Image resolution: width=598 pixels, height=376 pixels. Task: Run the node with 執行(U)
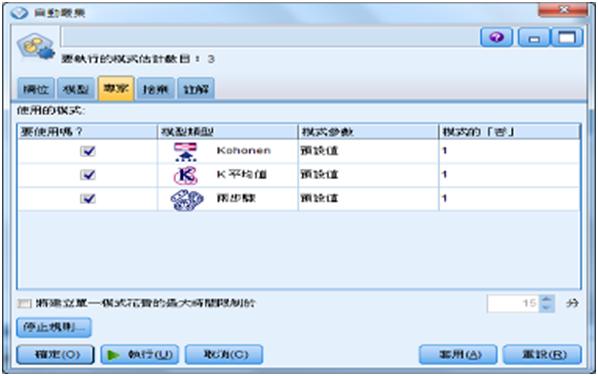point(140,355)
